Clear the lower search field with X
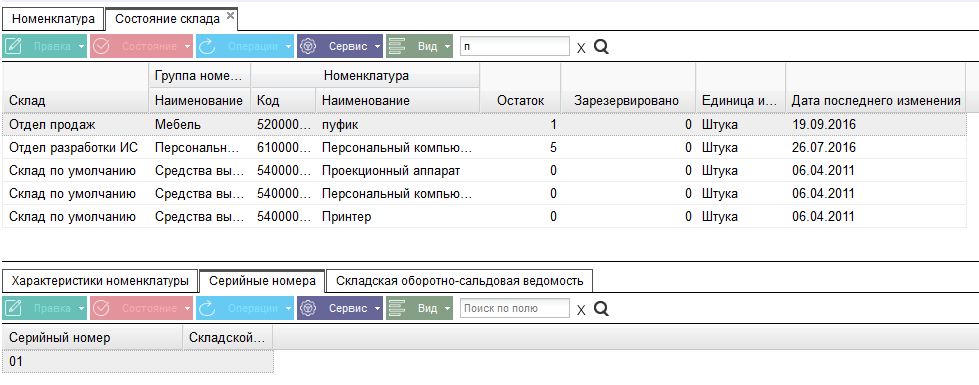The height and width of the screenshot is (385, 979). pos(581,310)
